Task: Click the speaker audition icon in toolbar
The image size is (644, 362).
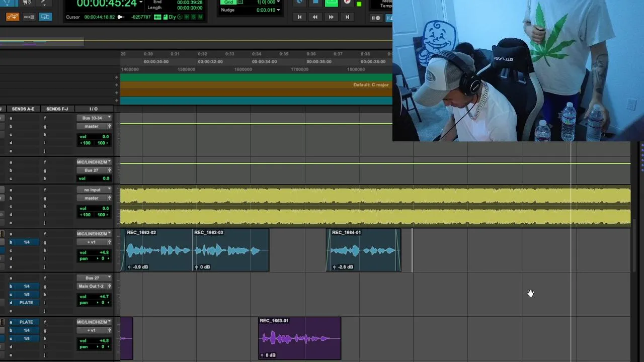Action: pyautogui.click(x=27, y=3)
